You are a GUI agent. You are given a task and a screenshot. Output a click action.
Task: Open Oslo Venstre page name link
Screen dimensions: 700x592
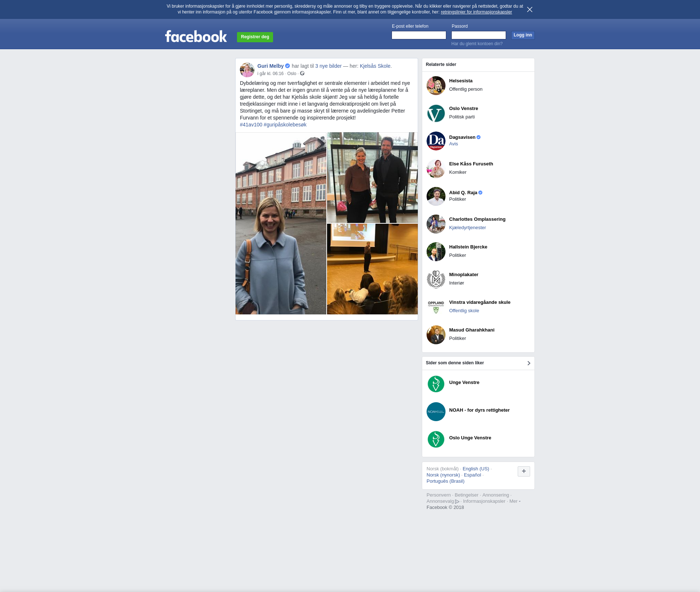click(463, 109)
